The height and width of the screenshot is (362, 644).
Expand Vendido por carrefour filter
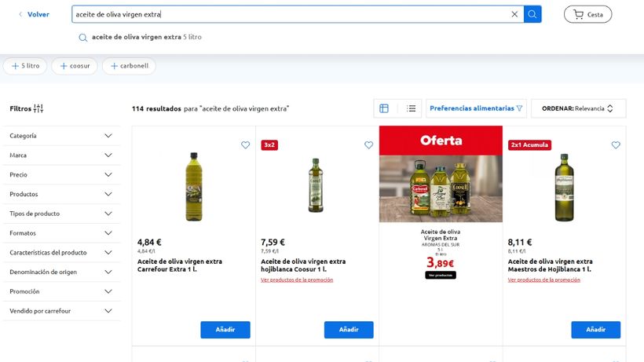pos(61,311)
